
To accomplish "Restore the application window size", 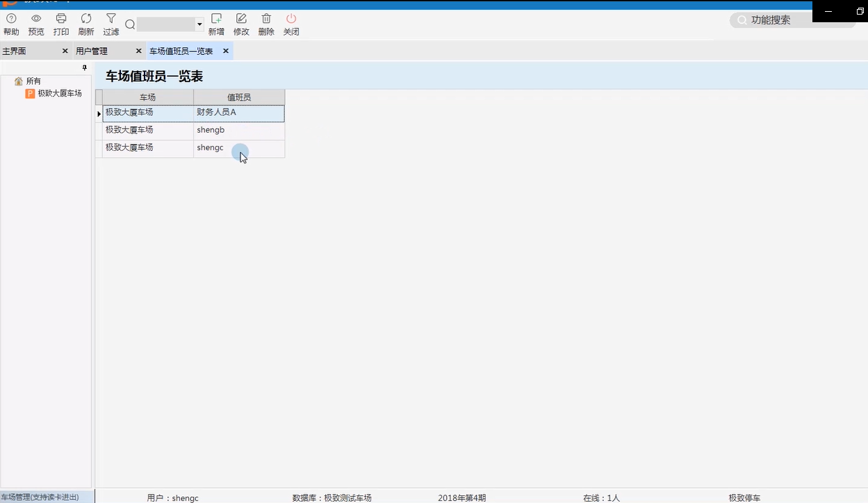I will point(860,11).
